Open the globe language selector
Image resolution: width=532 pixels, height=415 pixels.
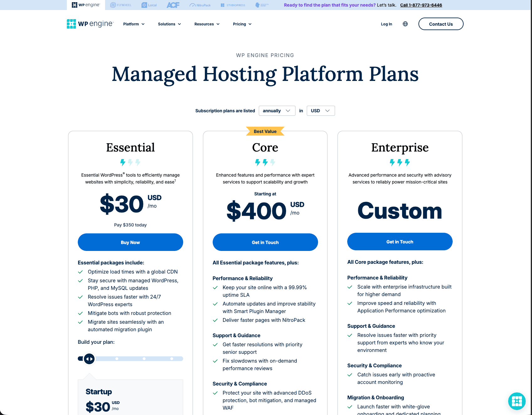(x=405, y=24)
